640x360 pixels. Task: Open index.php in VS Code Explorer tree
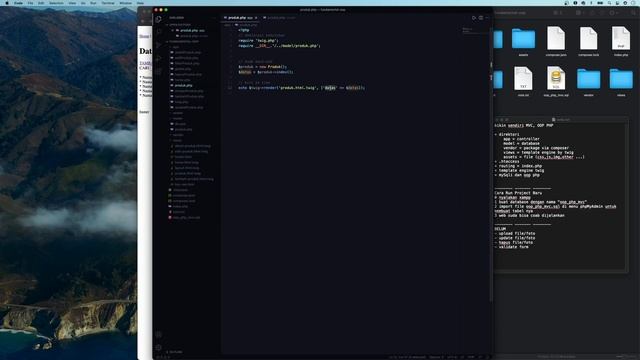click(180, 207)
